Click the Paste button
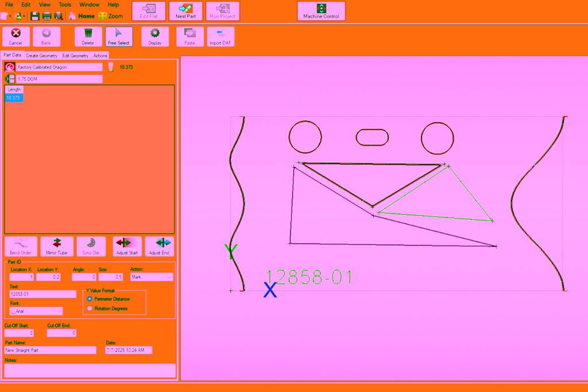Image resolution: width=588 pixels, height=392 pixels. [x=189, y=37]
